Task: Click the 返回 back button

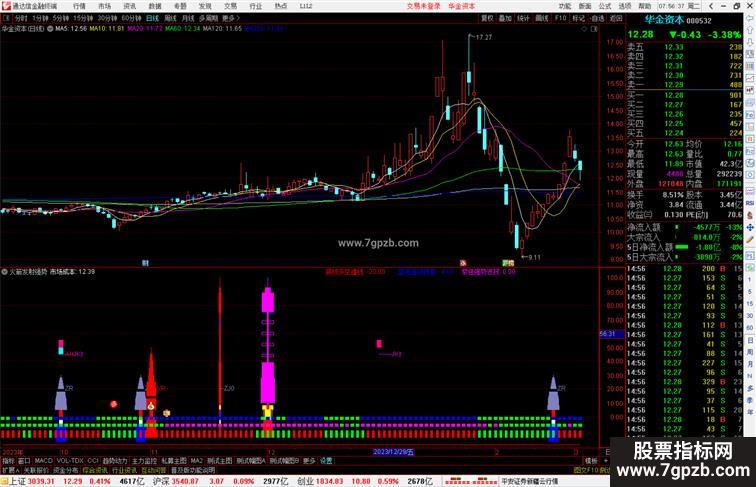Action: (616, 18)
